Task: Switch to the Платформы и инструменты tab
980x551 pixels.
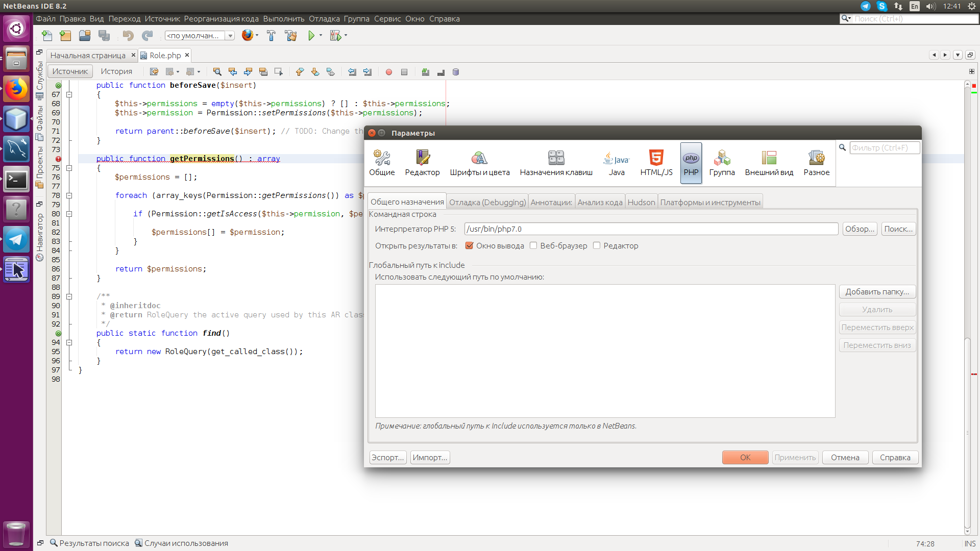Action: [710, 202]
